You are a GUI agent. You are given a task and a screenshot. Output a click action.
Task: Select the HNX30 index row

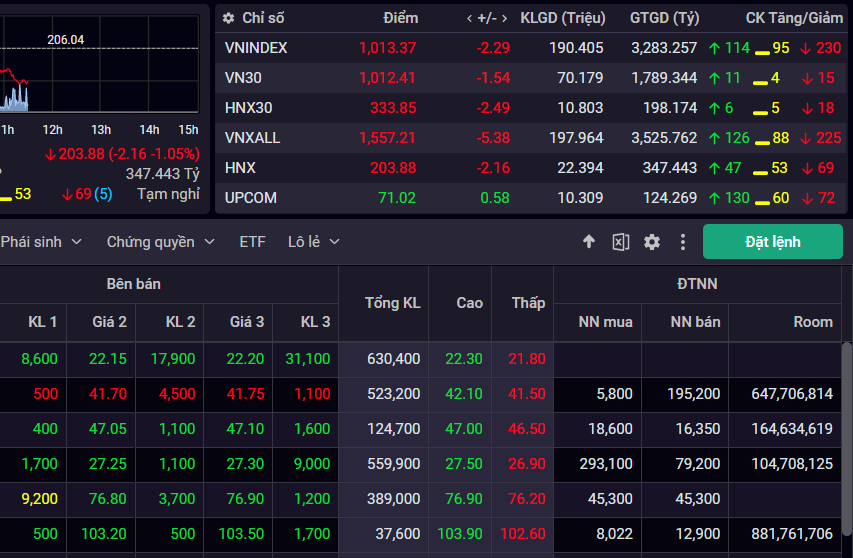pos(531,108)
